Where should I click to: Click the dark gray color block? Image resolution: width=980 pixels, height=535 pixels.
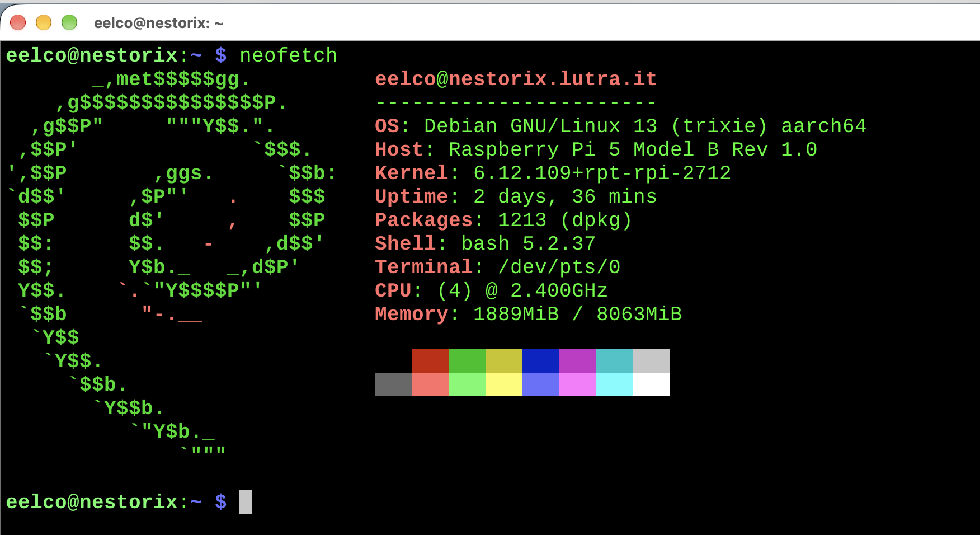(393, 384)
